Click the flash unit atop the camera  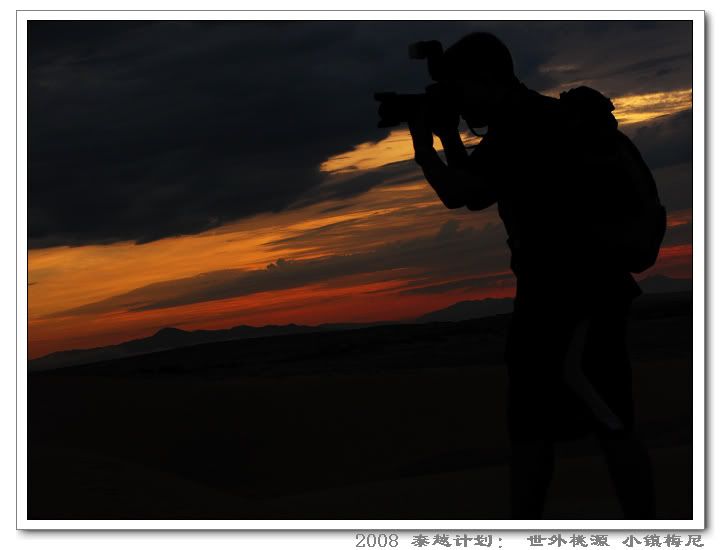click(x=425, y=50)
